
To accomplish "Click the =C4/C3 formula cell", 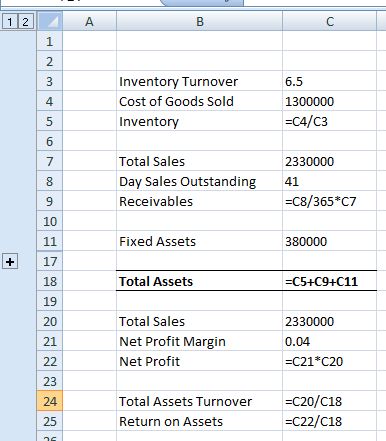I will coord(329,121).
